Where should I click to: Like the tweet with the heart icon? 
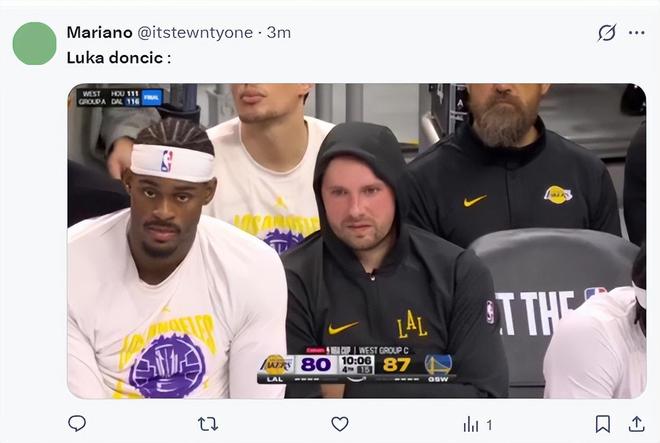340,424
